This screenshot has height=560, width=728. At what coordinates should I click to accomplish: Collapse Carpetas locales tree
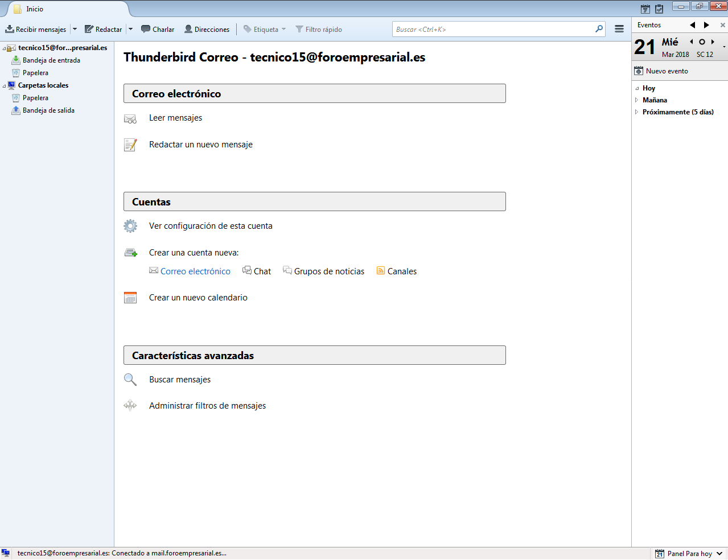(x=4, y=86)
